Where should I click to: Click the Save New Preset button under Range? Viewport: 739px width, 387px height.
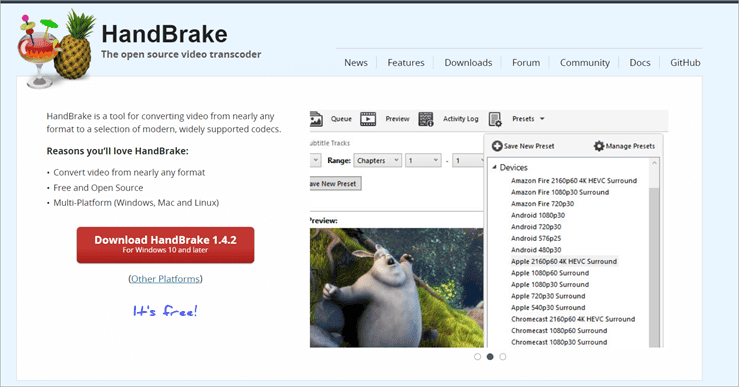point(335,184)
